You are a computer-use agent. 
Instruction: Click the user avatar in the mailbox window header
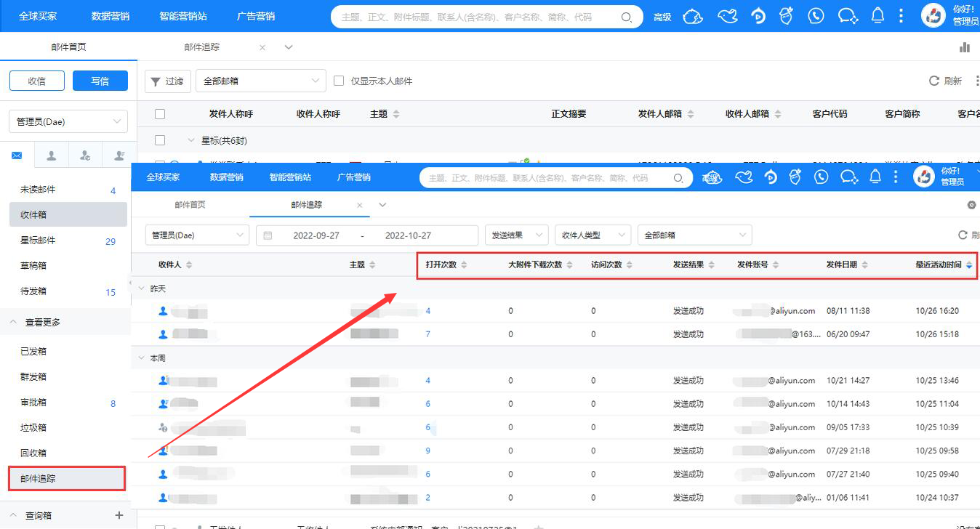click(933, 16)
